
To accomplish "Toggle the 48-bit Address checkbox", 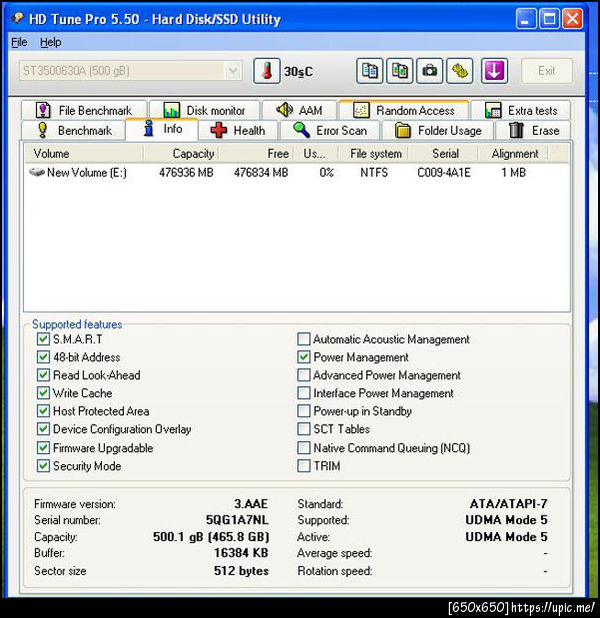I will tap(43, 357).
